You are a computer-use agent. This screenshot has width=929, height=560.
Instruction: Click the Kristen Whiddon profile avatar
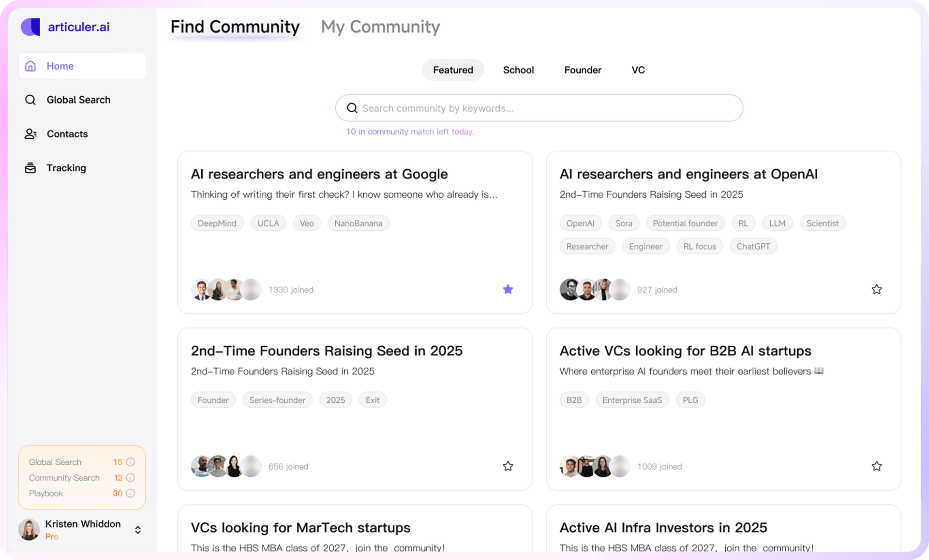[30, 530]
